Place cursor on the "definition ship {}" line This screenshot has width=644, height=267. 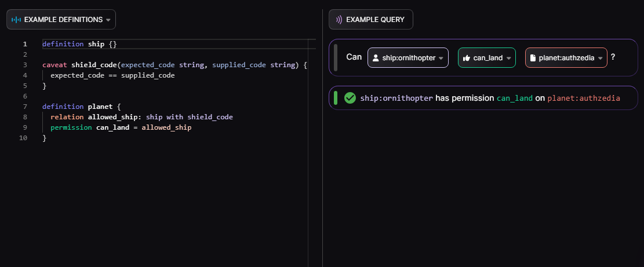click(80, 44)
